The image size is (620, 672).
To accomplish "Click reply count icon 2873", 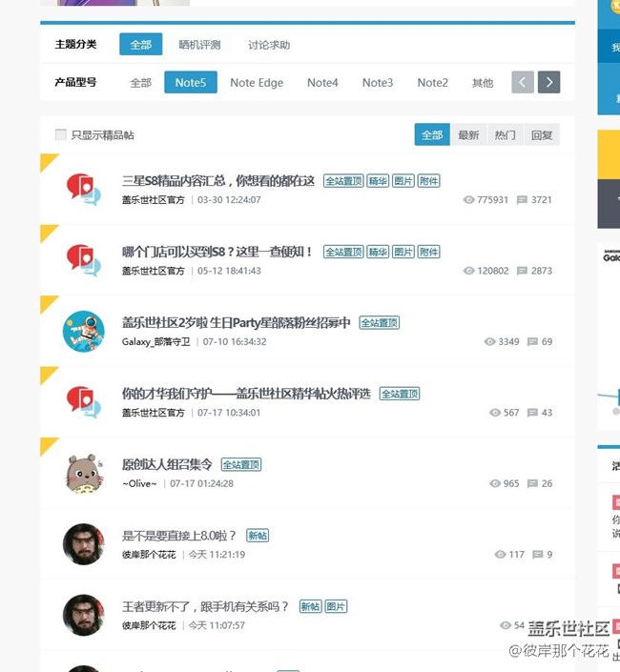I will coord(522,271).
